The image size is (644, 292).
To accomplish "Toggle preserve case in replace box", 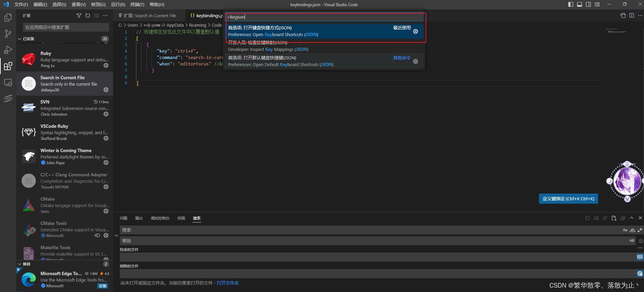I will [632, 241].
